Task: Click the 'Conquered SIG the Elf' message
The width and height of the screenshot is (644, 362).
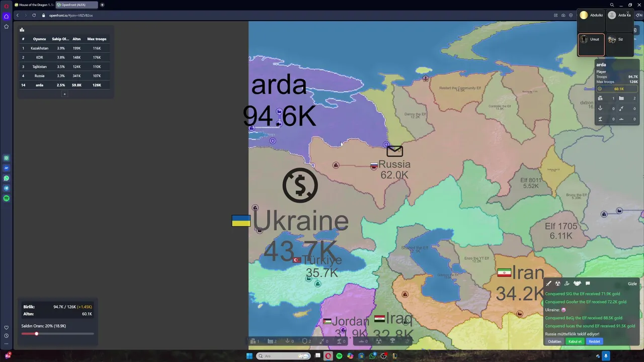Action: 583,294
